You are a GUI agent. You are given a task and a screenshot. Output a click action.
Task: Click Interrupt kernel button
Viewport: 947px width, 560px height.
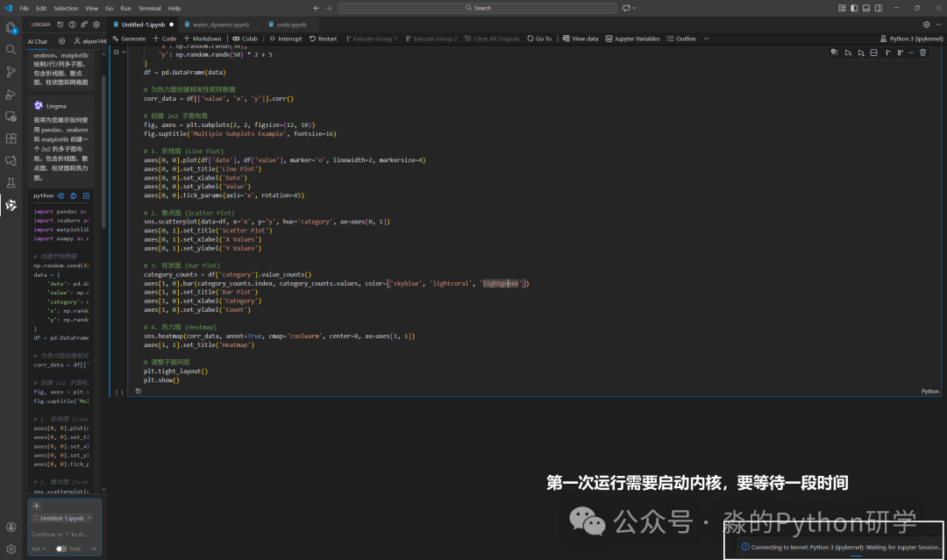tap(286, 39)
